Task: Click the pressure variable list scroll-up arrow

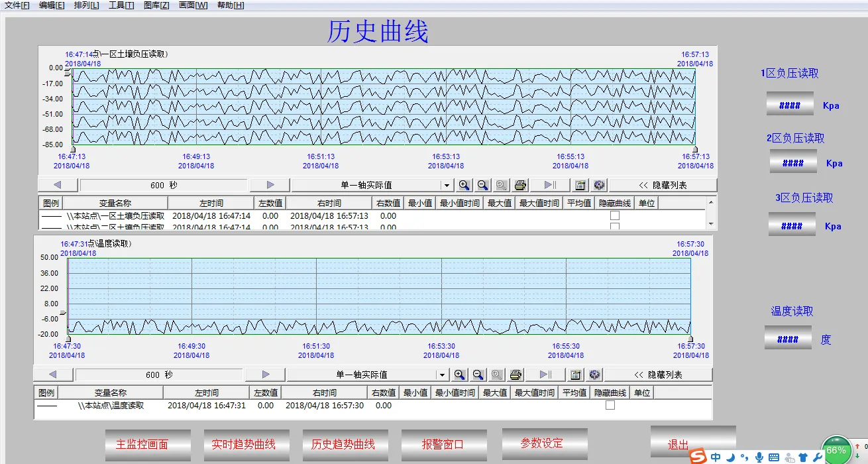Action: 711,202
